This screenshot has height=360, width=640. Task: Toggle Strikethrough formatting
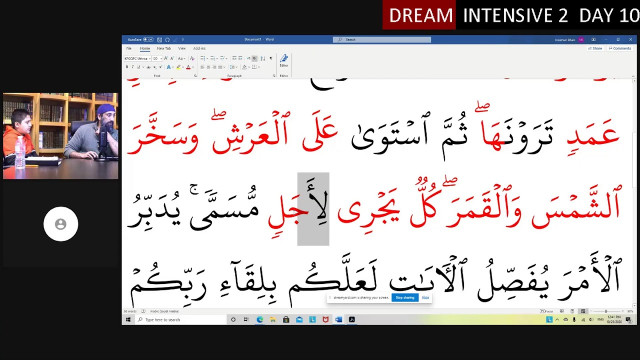pyautogui.click(x=149, y=67)
